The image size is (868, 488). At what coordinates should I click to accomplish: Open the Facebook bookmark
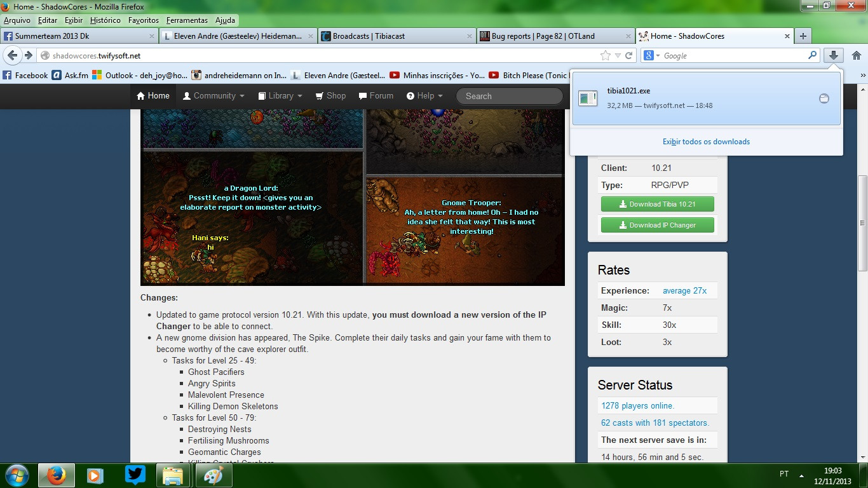click(x=25, y=75)
